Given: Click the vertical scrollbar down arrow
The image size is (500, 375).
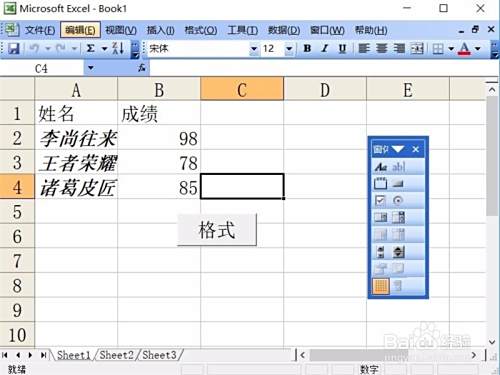Looking at the screenshot, I should 492,342.
